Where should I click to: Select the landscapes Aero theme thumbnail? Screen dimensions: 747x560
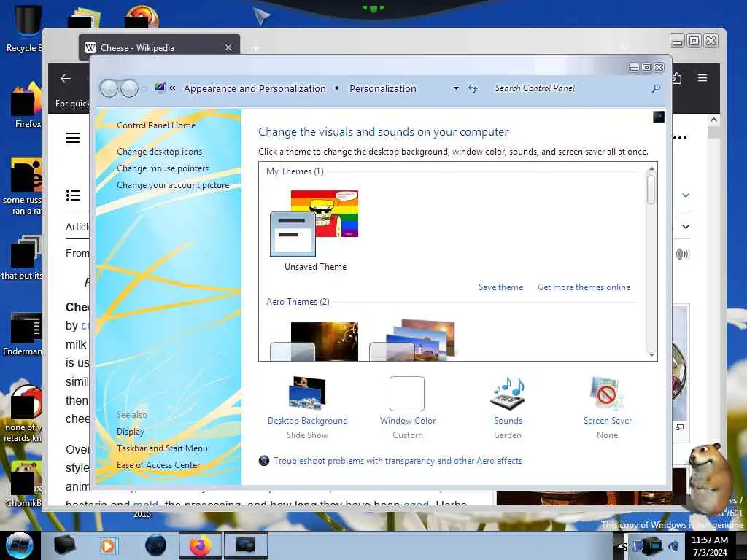[413, 340]
